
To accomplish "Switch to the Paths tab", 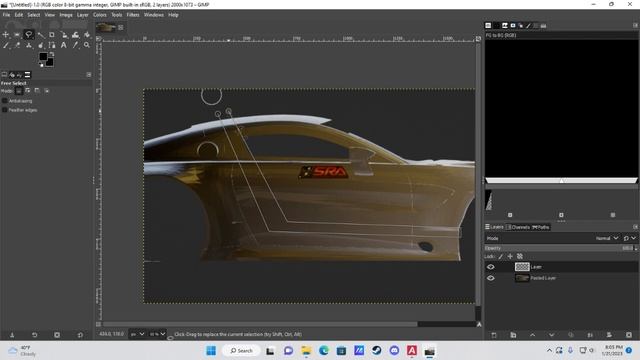I will pos(541,227).
